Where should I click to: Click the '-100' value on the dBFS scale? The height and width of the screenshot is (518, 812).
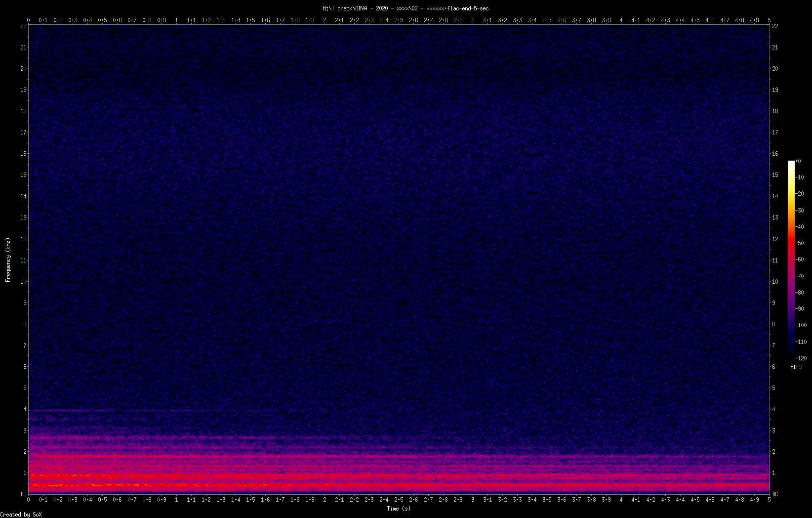pyautogui.click(x=801, y=325)
